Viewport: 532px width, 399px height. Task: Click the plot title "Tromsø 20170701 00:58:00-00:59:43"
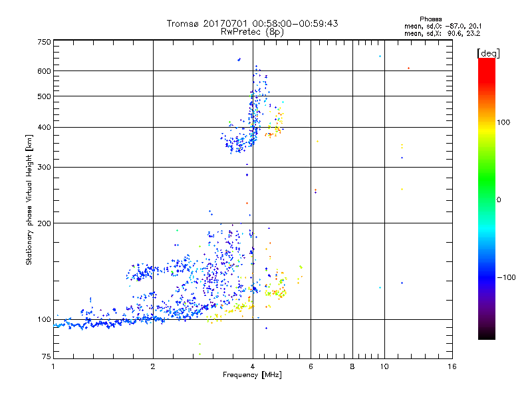[252, 23]
